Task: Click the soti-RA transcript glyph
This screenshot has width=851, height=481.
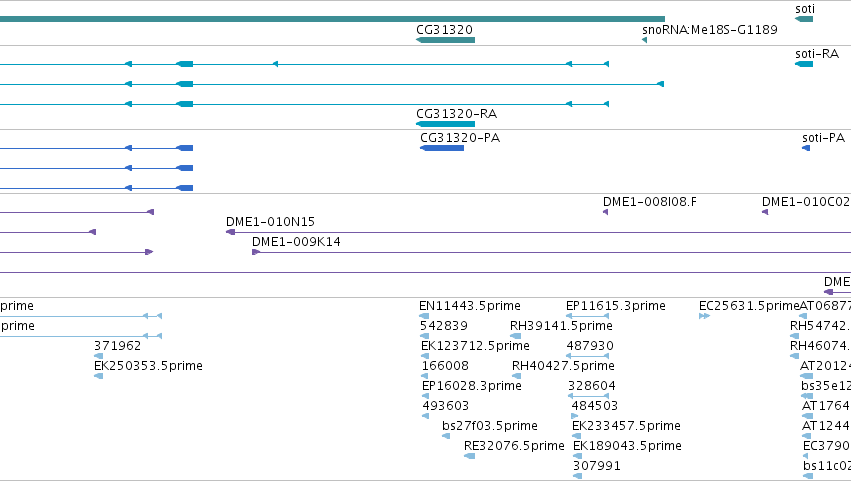Action: pyautogui.click(x=804, y=65)
